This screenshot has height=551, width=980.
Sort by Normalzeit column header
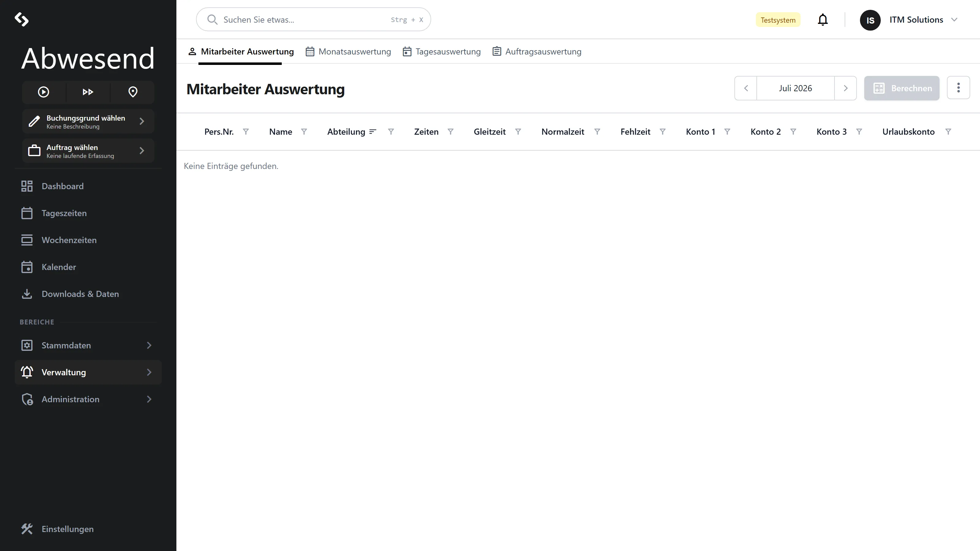563,132
